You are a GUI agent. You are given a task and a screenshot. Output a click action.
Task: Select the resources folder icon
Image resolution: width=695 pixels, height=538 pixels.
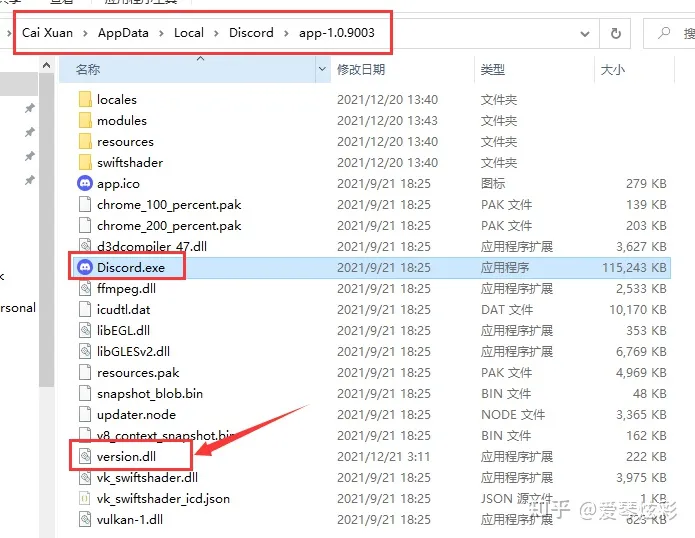tap(85, 141)
